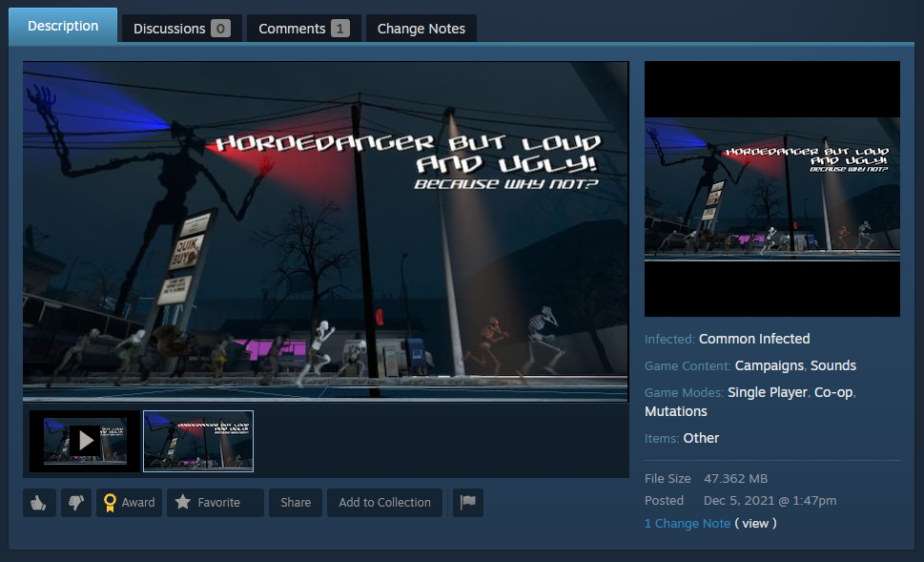Select the second screenshot thumbnail

(x=198, y=441)
